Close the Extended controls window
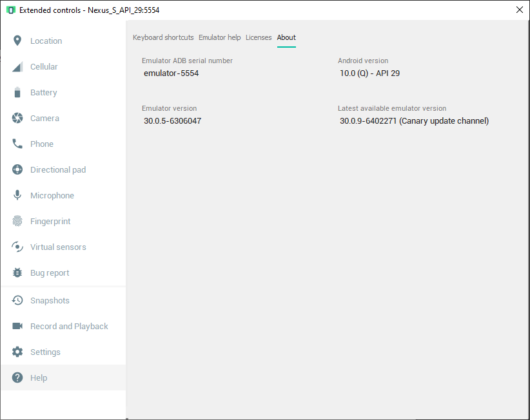The width and height of the screenshot is (530, 420). coord(520,10)
